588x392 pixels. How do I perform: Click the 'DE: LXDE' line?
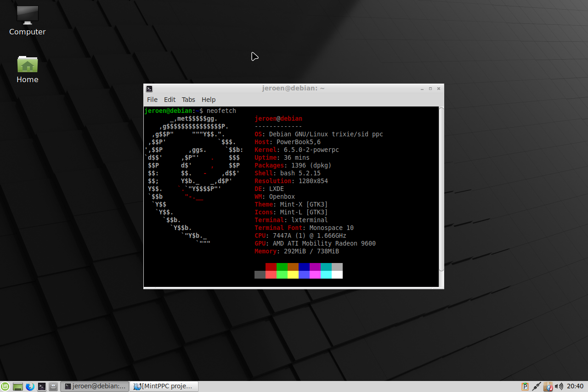point(269,189)
